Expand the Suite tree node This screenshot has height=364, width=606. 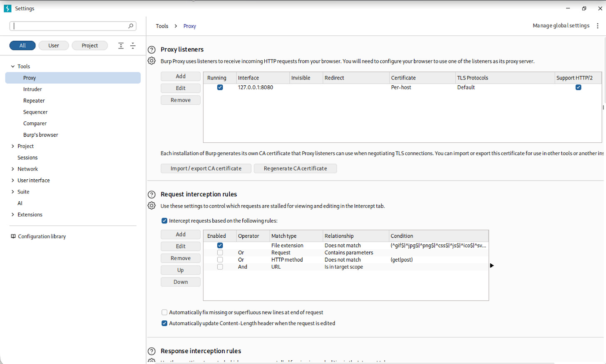pyautogui.click(x=13, y=192)
